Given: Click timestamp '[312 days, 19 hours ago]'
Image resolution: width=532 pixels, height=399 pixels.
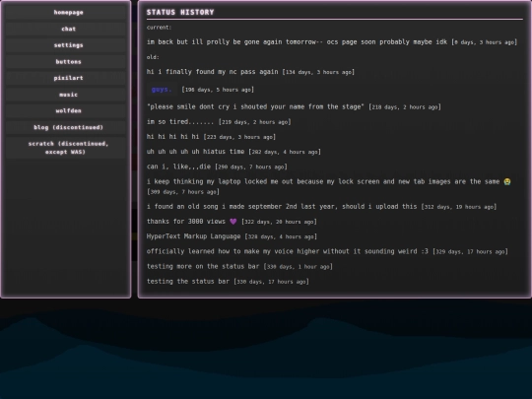Looking at the screenshot, I should [x=459, y=207].
